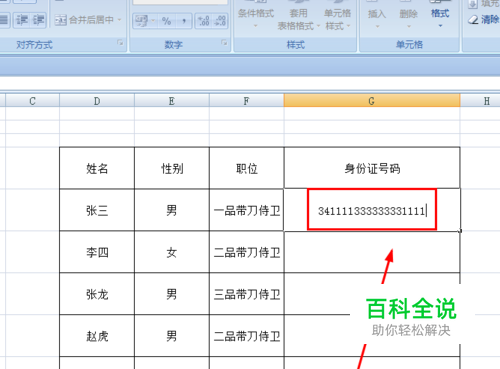Click the gender cell in 张三's row
The height and width of the screenshot is (369, 500).
coord(172,210)
